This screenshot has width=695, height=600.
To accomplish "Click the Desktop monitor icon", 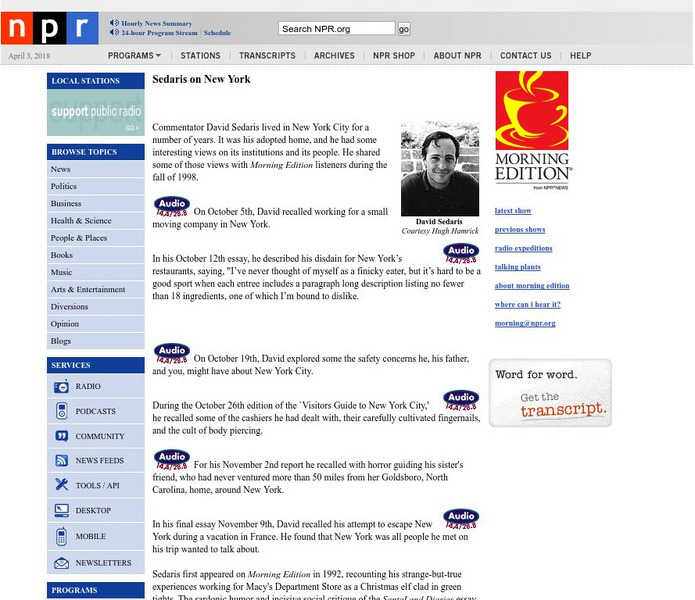I will [x=62, y=510].
